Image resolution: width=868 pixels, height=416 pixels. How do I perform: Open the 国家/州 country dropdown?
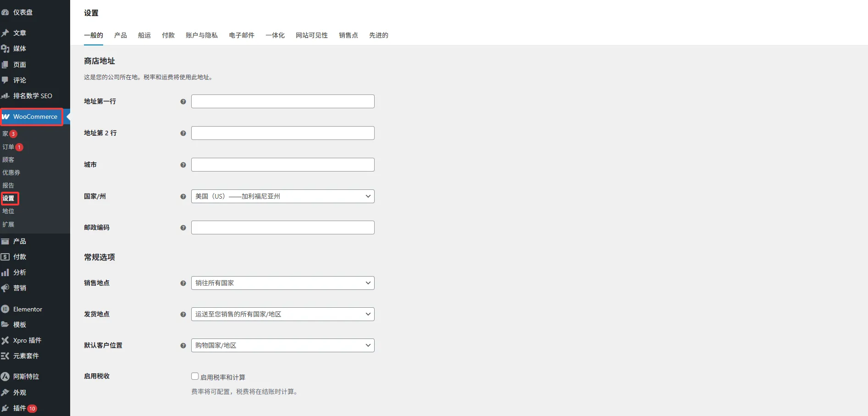pyautogui.click(x=282, y=196)
